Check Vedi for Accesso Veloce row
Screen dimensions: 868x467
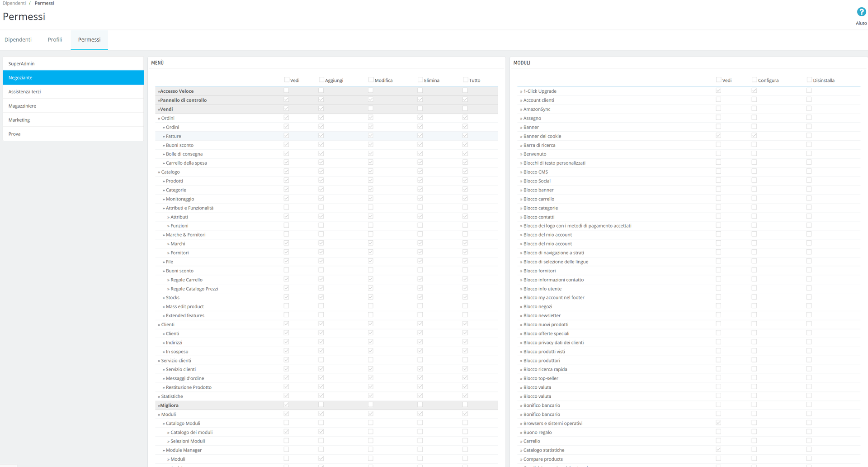[x=286, y=91]
